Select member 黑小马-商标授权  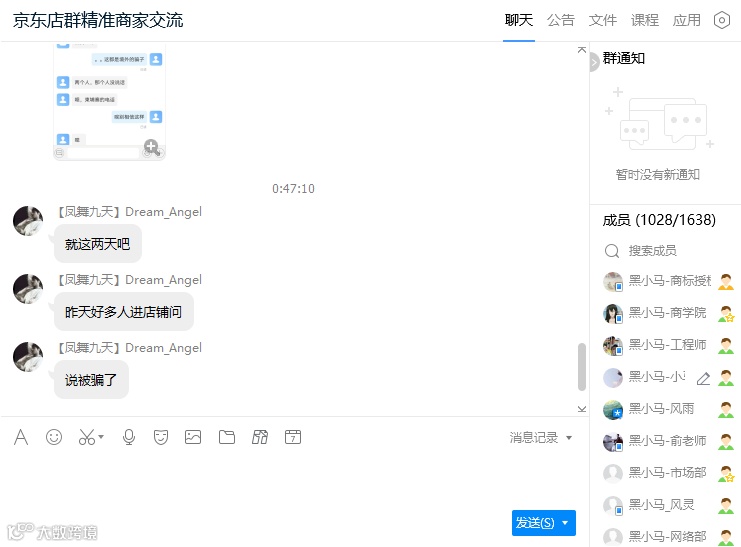click(668, 281)
